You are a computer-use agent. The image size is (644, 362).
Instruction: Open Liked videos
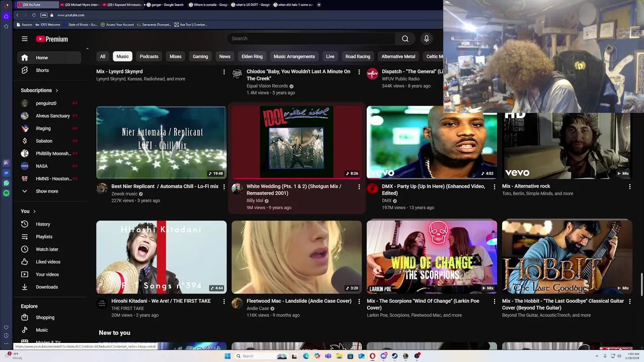49,262
